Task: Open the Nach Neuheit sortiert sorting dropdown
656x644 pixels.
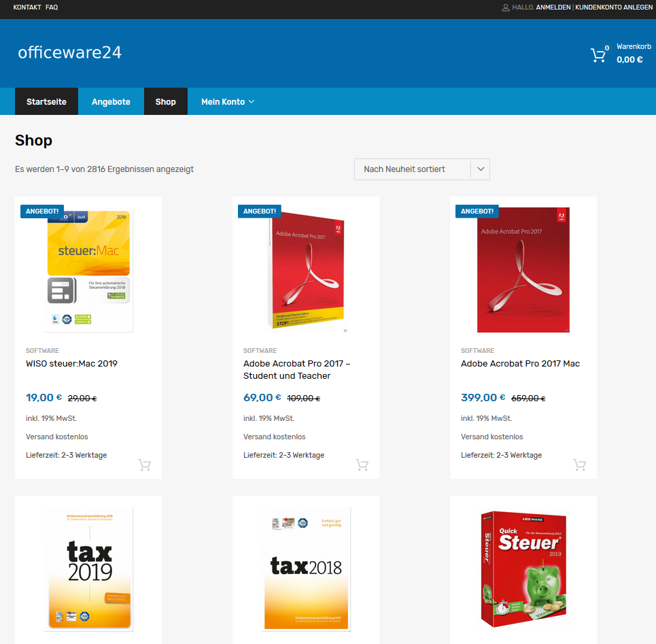Action: tap(421, 169)
